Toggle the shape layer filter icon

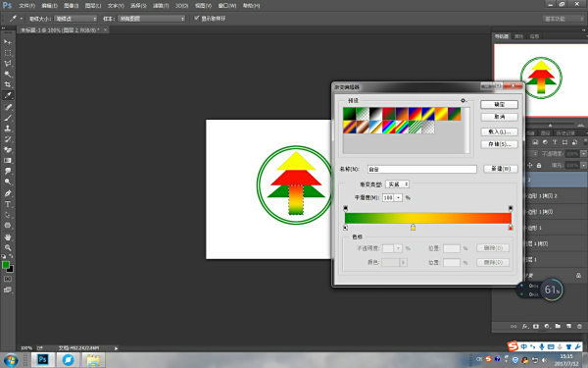564,142
